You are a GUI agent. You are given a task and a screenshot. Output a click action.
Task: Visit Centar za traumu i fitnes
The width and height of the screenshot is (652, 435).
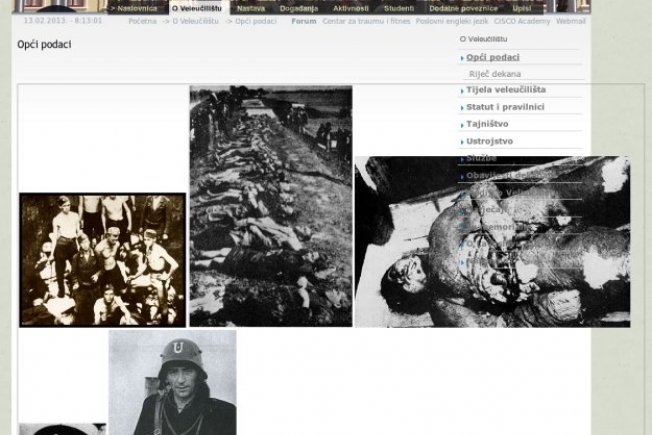(366, 21)
